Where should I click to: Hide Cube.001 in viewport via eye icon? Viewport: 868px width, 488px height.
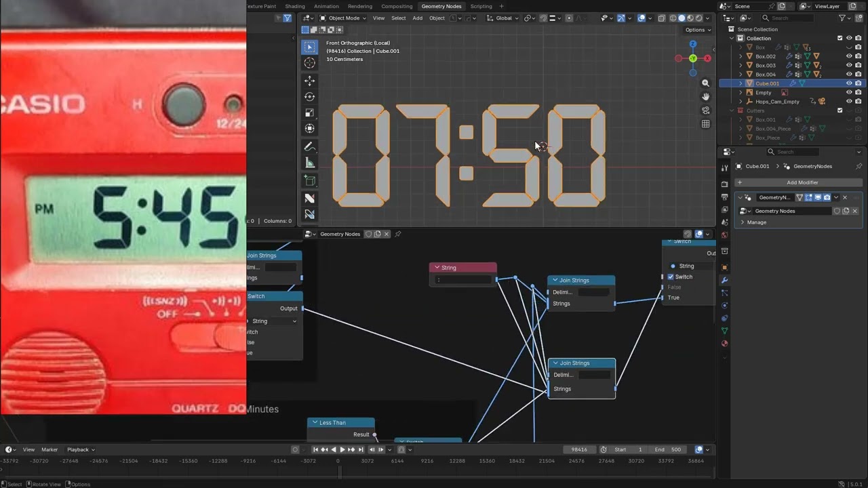849,83
